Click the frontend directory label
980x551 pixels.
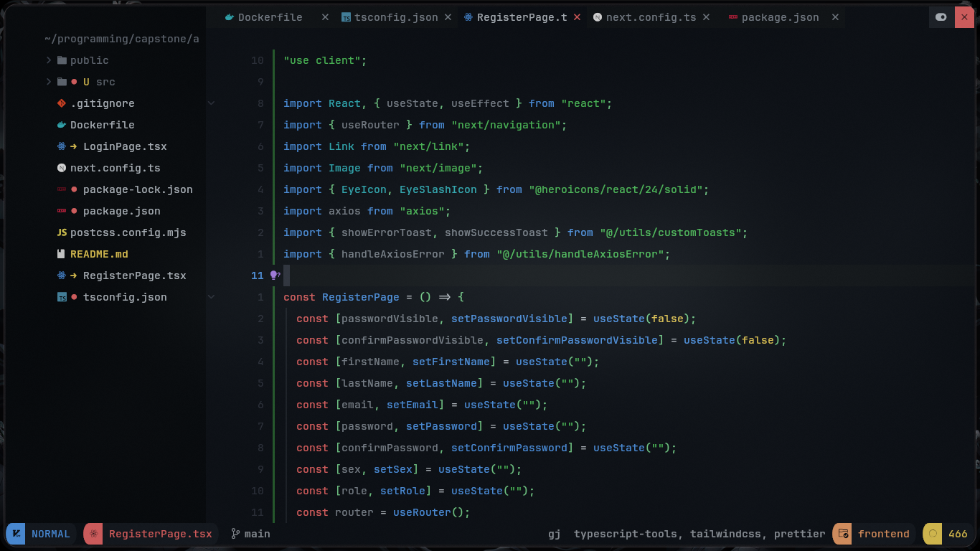tap(884, 534)
